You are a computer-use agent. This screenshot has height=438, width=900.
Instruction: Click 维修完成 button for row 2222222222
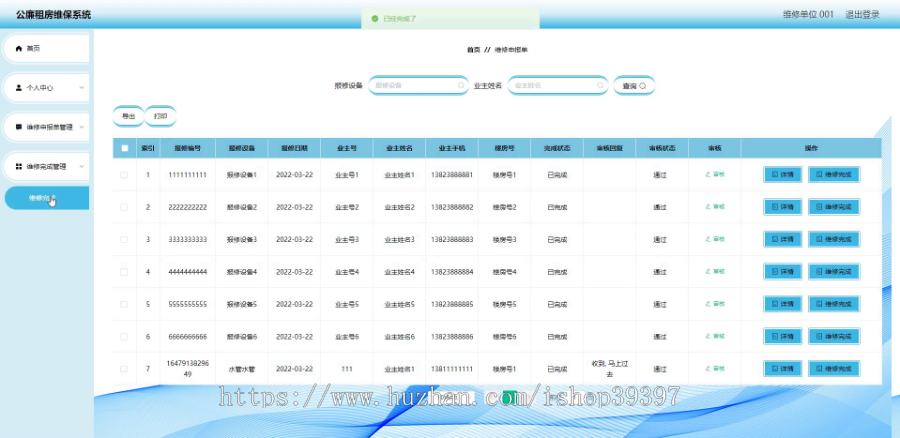834,207
